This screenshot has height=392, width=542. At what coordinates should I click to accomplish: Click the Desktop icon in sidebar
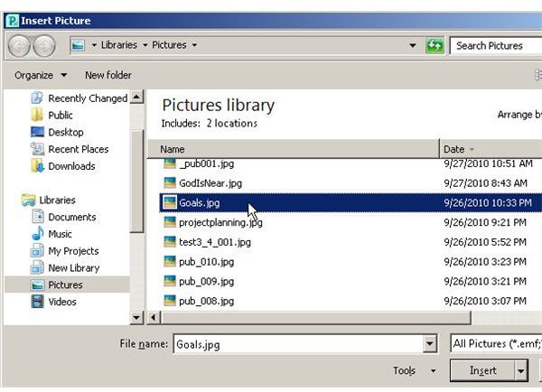pos(37,132)
